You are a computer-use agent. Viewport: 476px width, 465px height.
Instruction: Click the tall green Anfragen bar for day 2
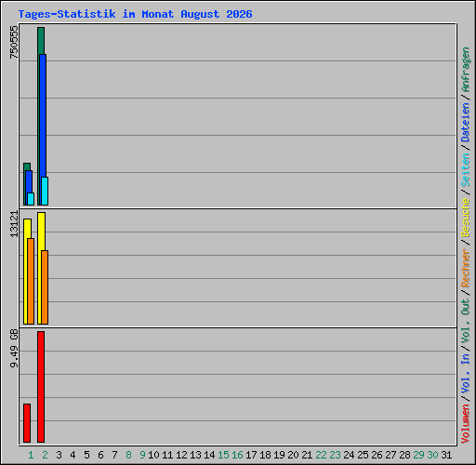point(41,40)
